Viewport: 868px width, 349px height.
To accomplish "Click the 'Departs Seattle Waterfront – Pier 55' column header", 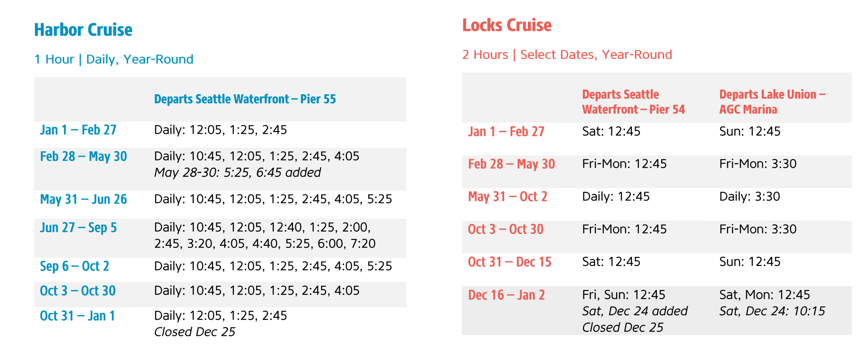I will coord(245,99).
